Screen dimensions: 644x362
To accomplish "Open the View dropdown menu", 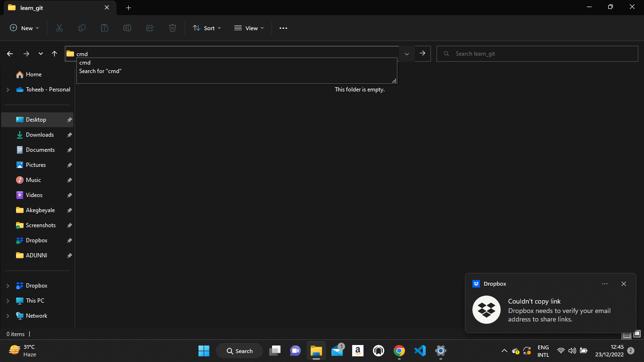I will (249, 28).
